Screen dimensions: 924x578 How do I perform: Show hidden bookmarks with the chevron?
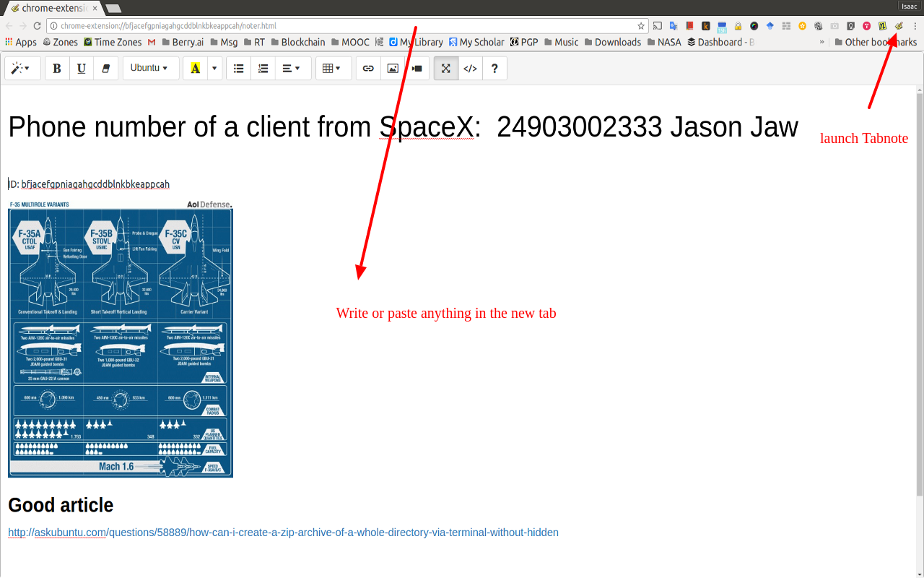coord(821,42)
